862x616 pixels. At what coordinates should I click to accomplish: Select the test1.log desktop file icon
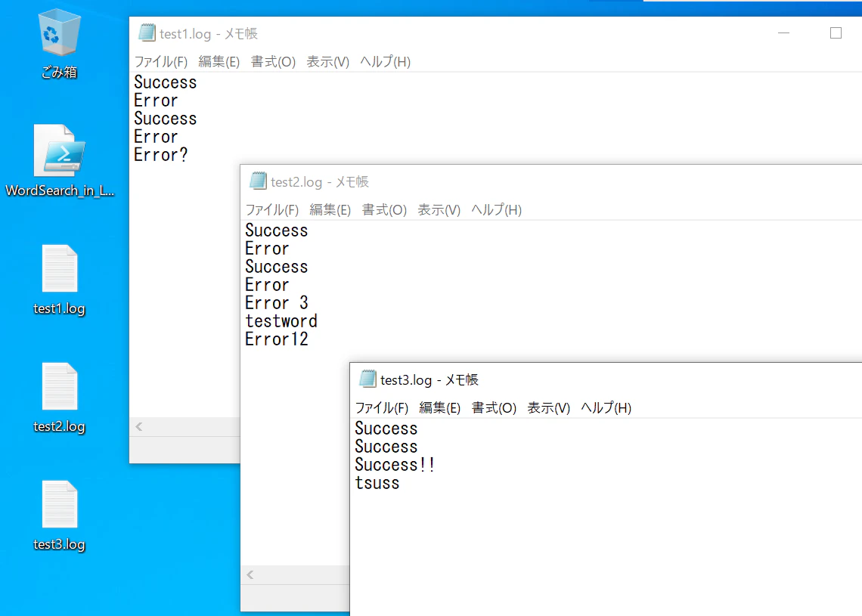coord(60,280)
